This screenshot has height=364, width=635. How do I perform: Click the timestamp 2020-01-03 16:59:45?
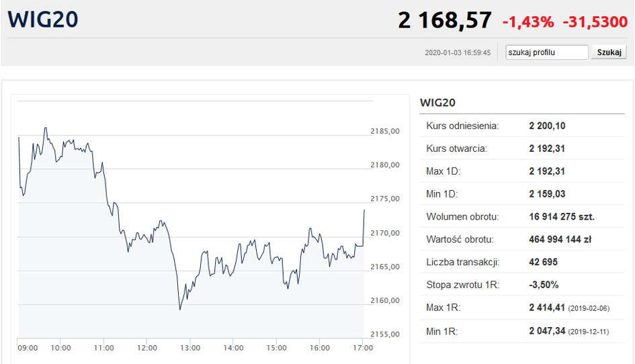458,52
